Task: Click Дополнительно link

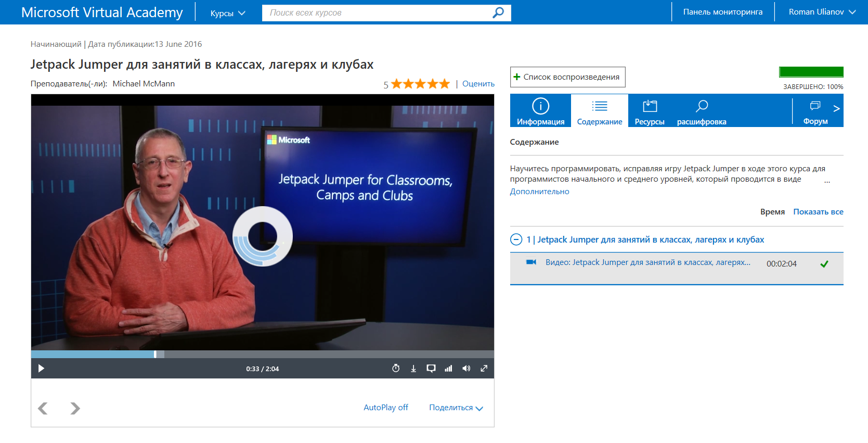Action: (539, 192)
